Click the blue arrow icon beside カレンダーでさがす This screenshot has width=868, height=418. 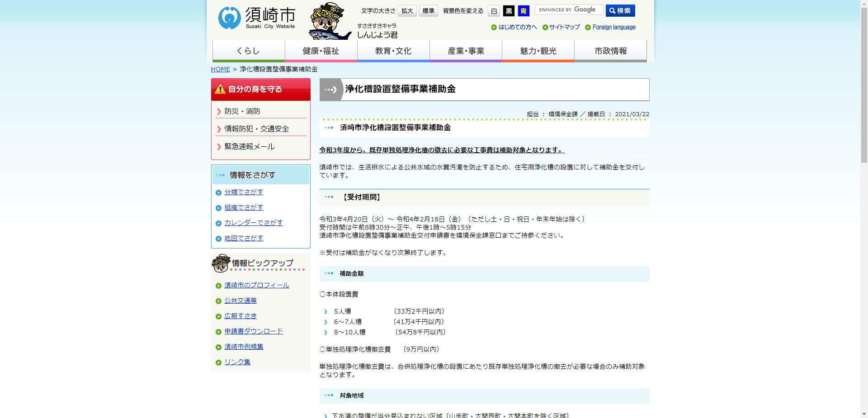click(x=219, y=223)
